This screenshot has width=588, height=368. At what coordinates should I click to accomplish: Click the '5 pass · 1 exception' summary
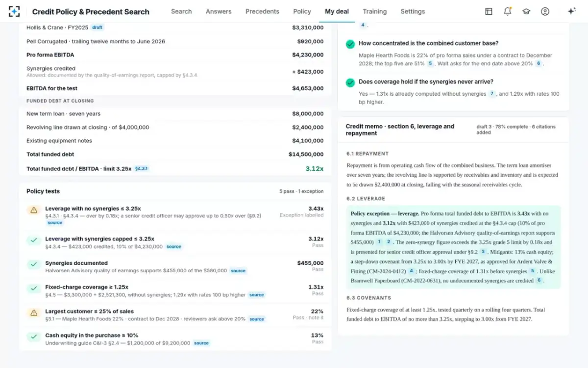tap(301, 191)
